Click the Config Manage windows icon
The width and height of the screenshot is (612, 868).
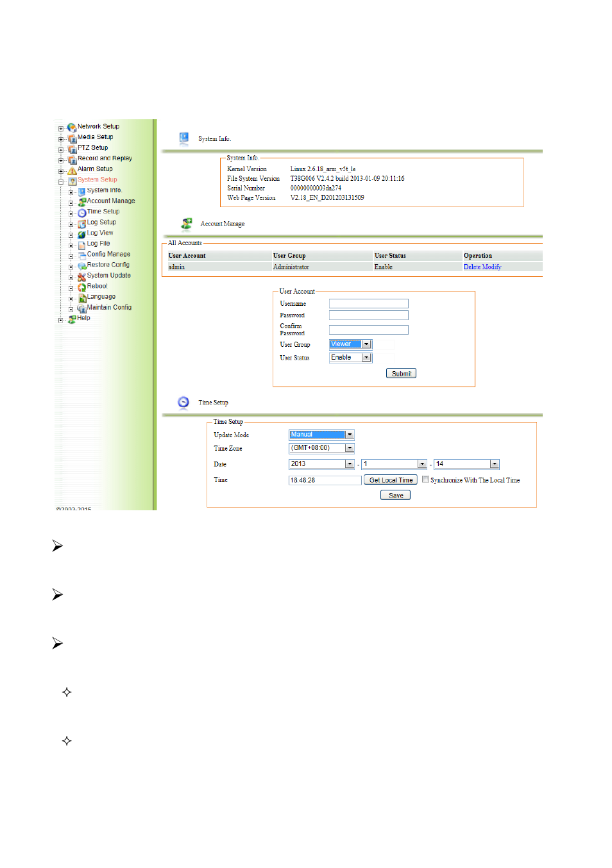click(81, 255)
